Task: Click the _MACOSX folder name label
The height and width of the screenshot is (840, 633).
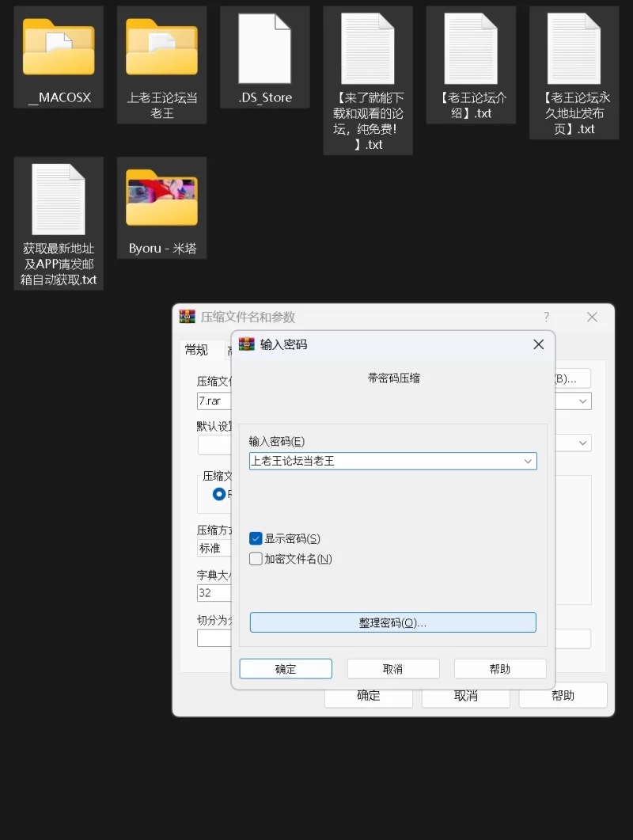Action: [59, 97]
